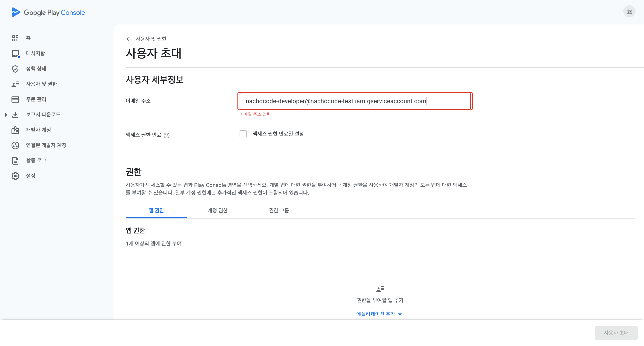Open the settings gear icon
644x346 pixels.
pyautogui.click(x=15, y=176)
